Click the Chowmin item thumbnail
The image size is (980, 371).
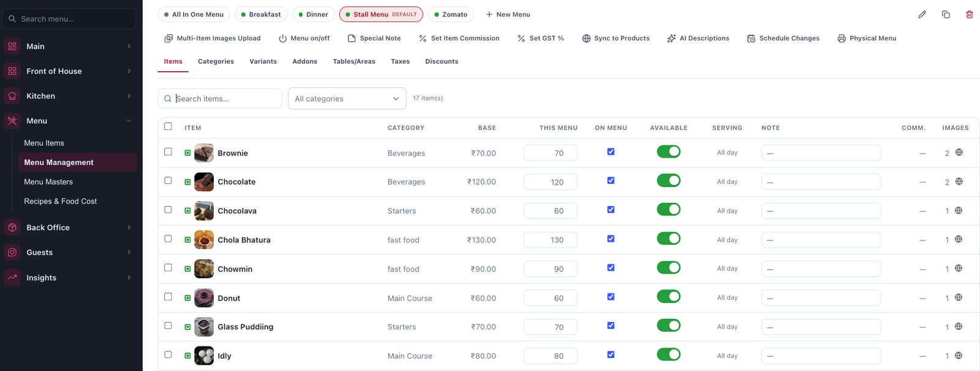(204, 269)
